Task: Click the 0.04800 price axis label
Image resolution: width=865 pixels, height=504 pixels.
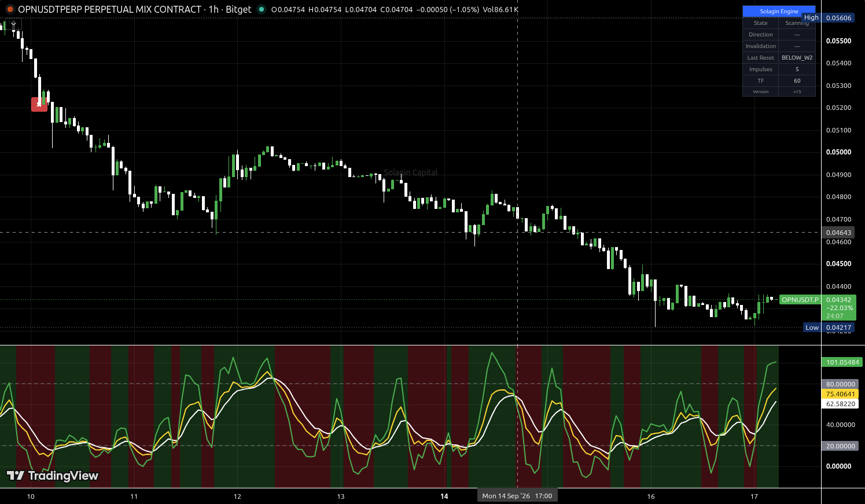Action: 838,197
